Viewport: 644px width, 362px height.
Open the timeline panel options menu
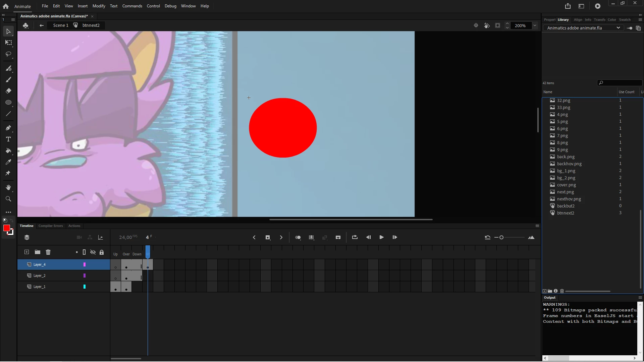537,226
